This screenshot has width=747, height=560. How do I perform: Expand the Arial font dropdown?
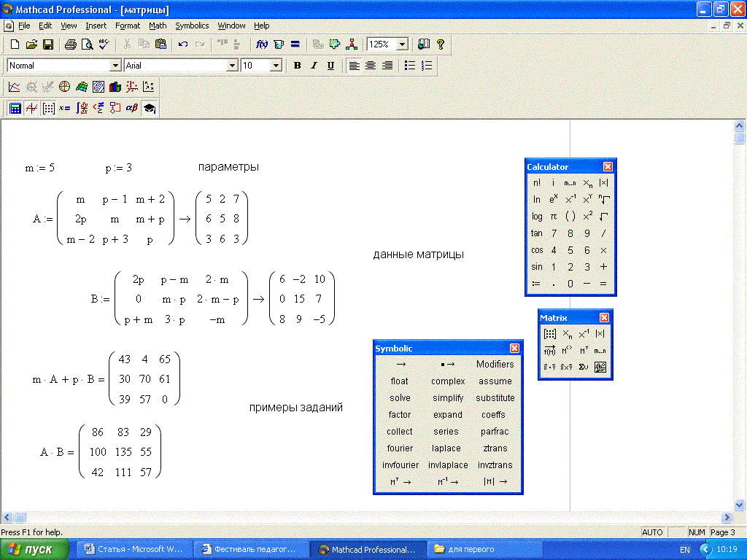click(233, 66)
